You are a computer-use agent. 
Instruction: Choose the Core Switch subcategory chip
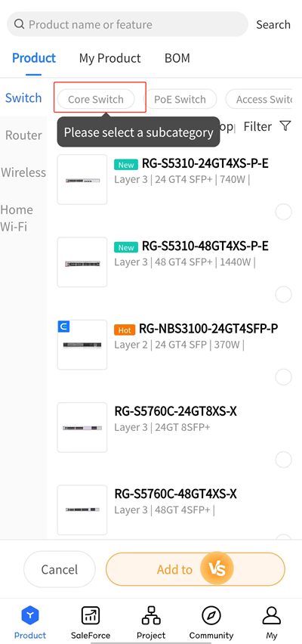[96, 99]
